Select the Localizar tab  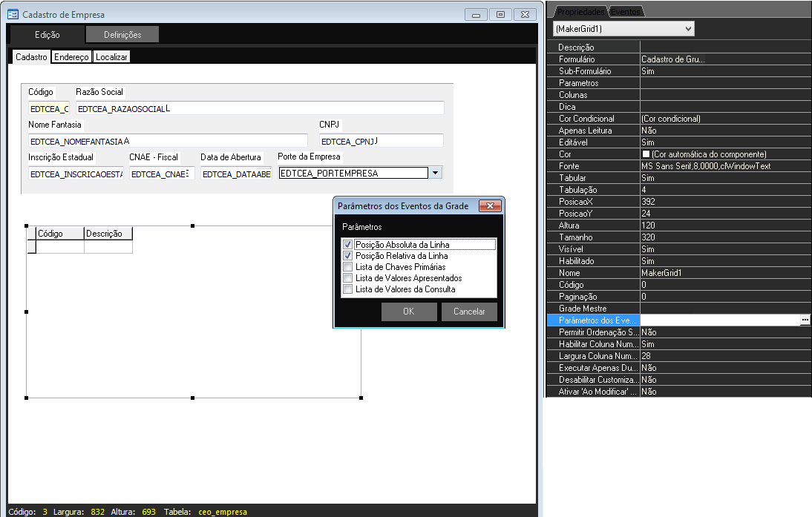tap(111, 56)
